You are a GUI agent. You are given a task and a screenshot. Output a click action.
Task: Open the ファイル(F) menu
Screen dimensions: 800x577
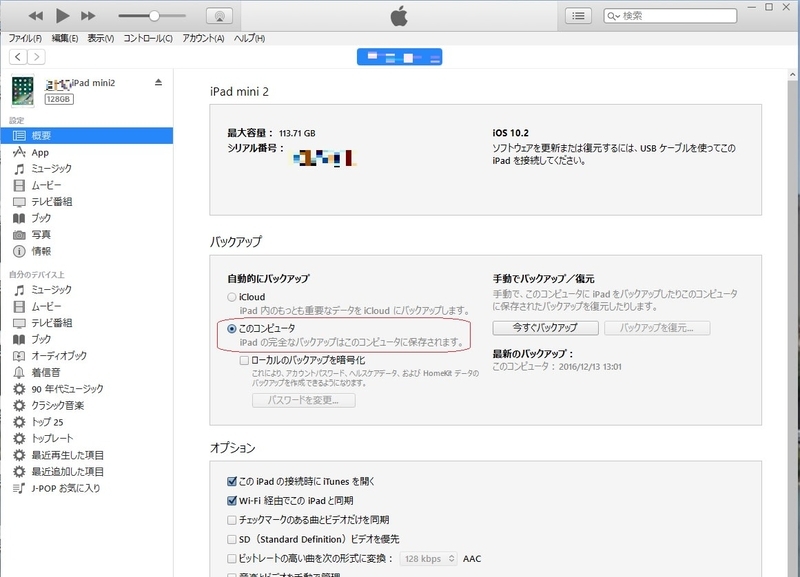[25, 38]
